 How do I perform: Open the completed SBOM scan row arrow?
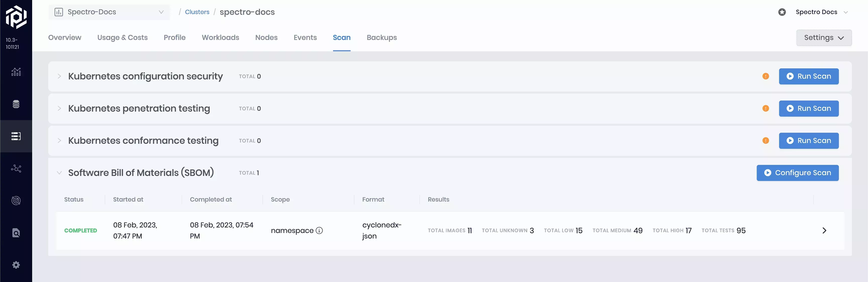(x=824, y=230)
